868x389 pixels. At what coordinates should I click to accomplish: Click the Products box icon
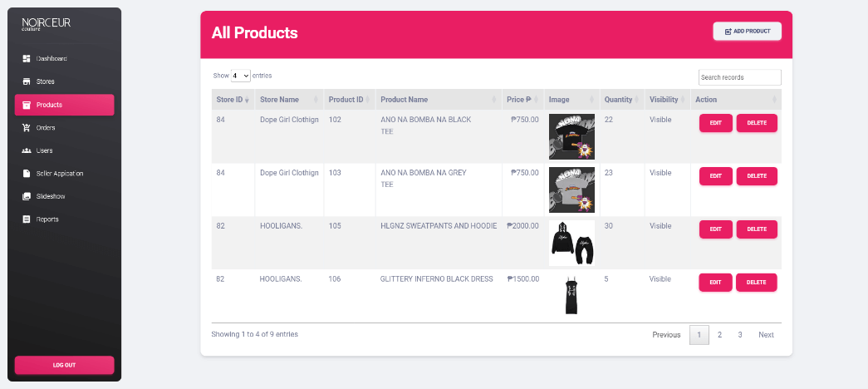tap(27, 105)
